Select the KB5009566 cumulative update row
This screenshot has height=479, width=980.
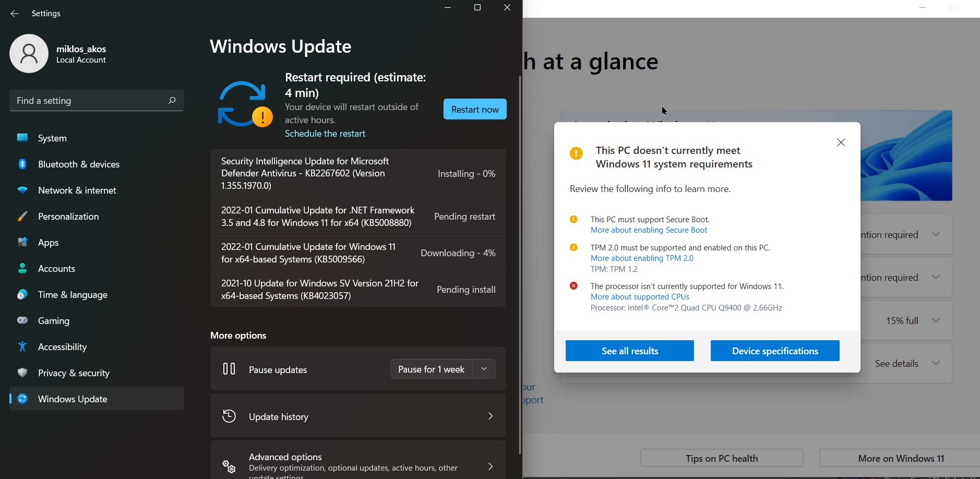pos(358,253)
